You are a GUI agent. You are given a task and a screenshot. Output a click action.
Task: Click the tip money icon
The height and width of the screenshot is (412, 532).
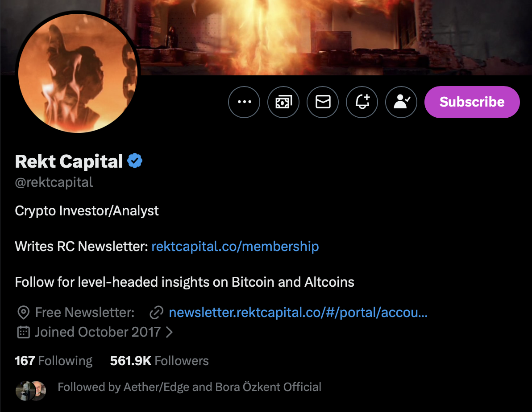[283, 102]
